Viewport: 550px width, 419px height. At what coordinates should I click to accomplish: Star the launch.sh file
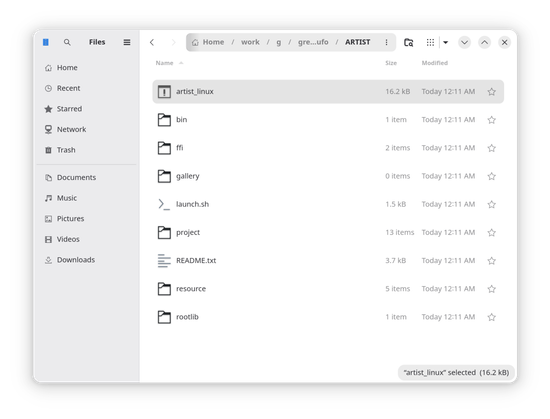[491, 204]
